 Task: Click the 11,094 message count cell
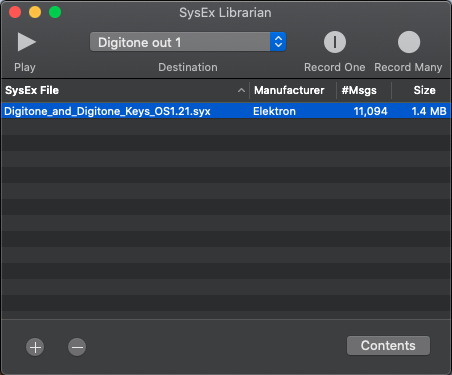(x=370, y=111)
